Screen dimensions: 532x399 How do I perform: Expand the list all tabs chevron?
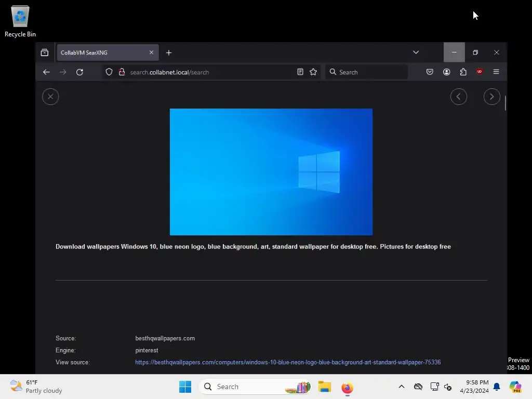click(416, 52)
